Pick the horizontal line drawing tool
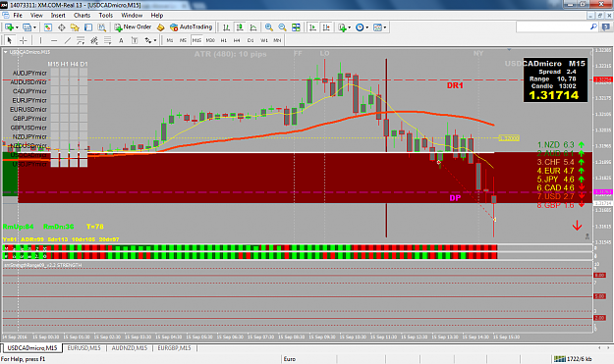Image resolution: width=614 pixels, height=364 pixels. click(x=54, y=40)
